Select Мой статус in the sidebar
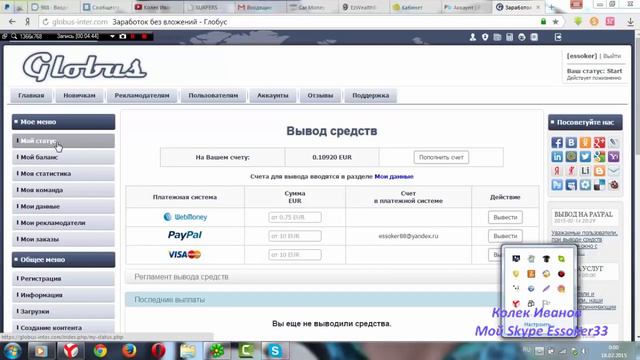 [x=63, y=141]
